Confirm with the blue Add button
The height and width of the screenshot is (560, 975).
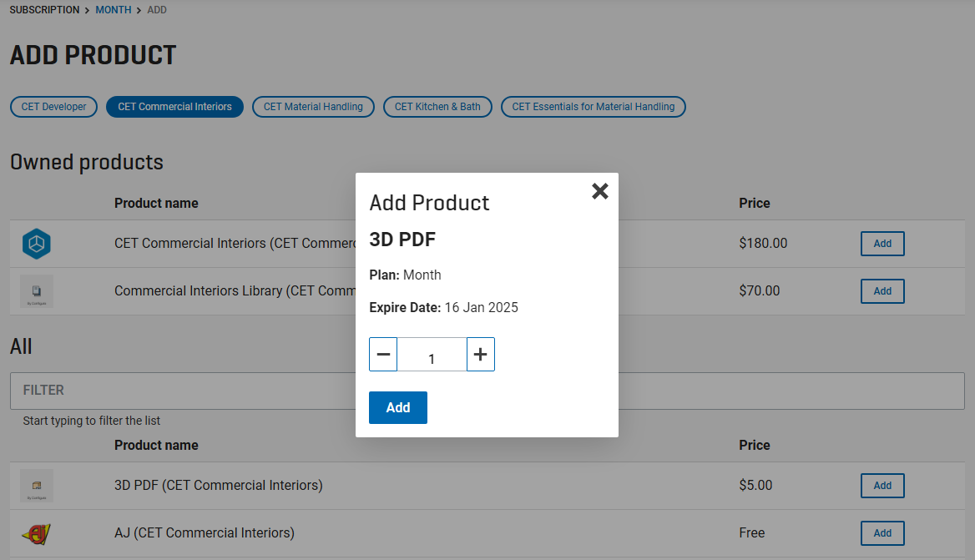[398, 408]
